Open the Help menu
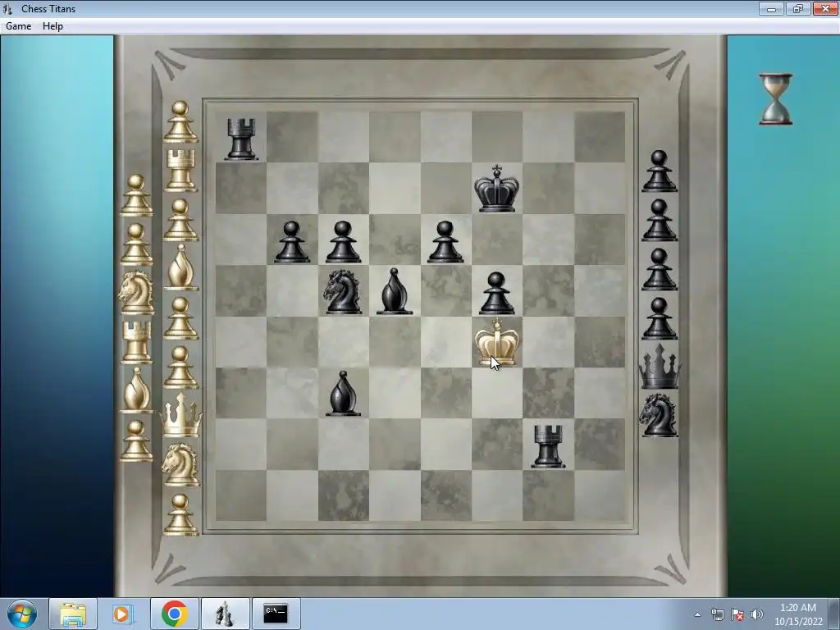The height and width of the screenshot is (630, 840). (52, 25)
